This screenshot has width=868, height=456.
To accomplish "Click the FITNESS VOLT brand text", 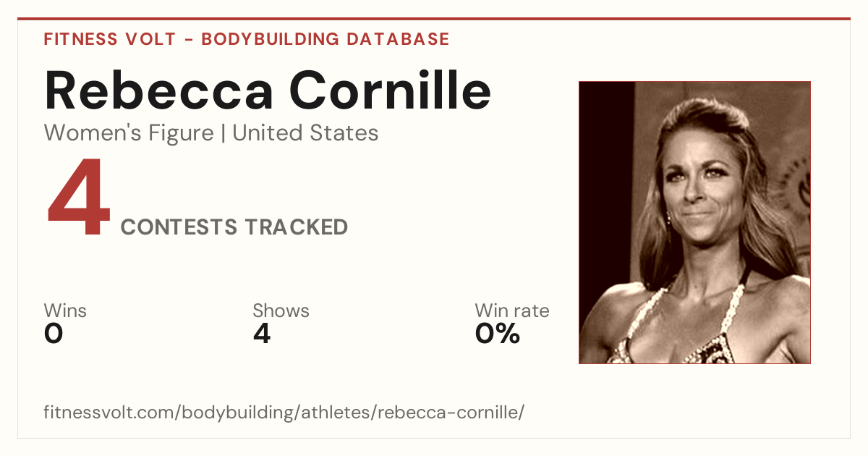I will click(x=109, y=39).
